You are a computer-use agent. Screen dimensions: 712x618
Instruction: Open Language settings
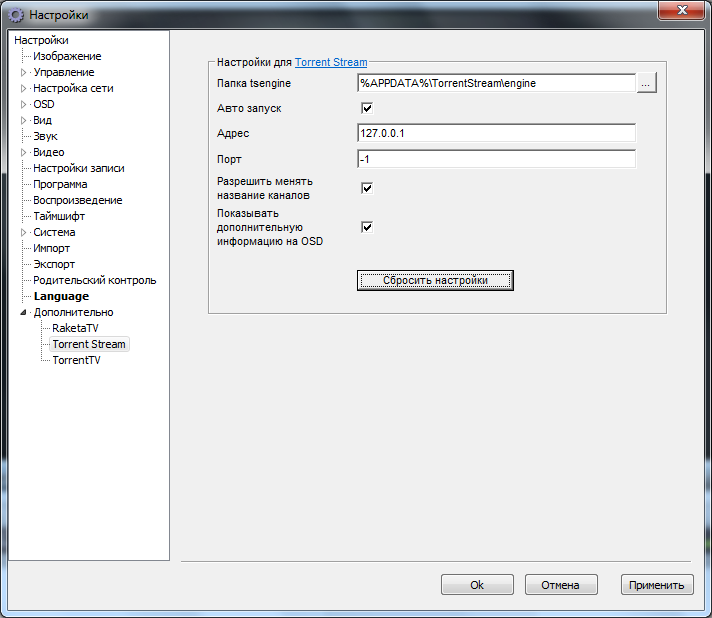click(x=61, y=297)
